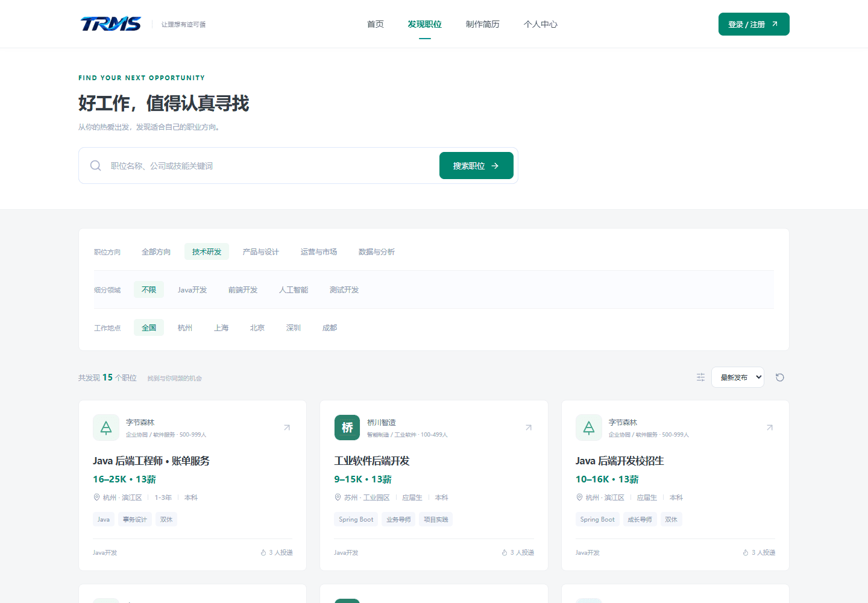Click the 业务导师 tag
Screen dimensions: 868x603
tap(398, 519)
